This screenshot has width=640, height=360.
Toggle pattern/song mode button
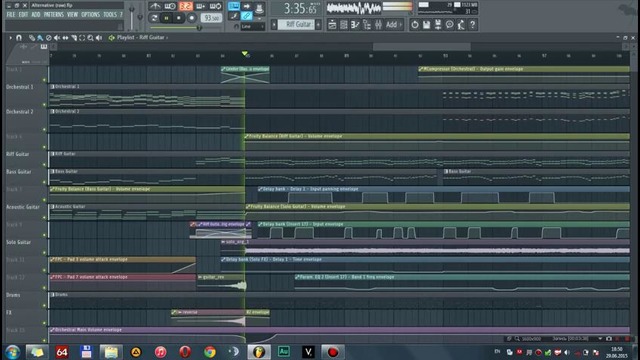click(x=154, y=18)
